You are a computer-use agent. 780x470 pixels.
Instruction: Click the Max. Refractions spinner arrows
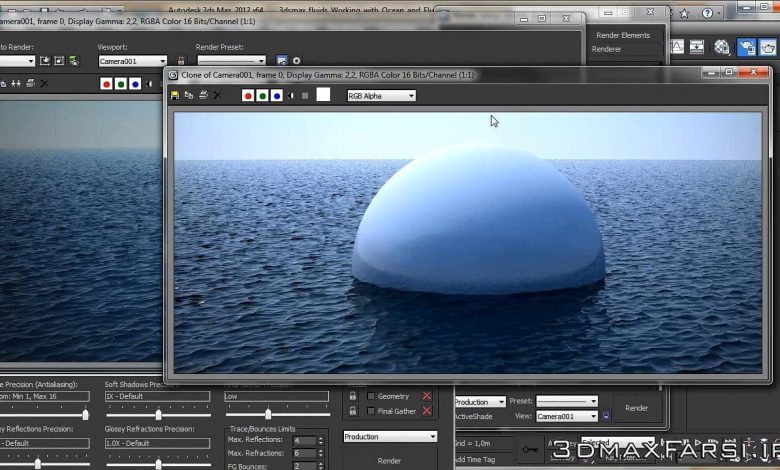coord(320,453)
